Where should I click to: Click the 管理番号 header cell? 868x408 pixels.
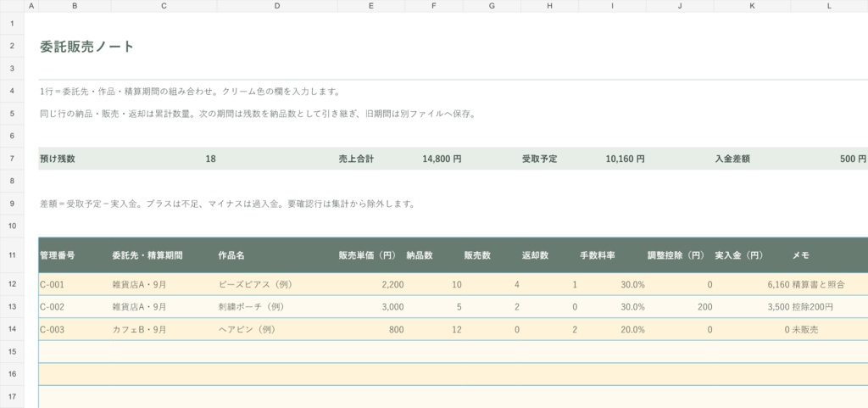[x=75, y=255]
